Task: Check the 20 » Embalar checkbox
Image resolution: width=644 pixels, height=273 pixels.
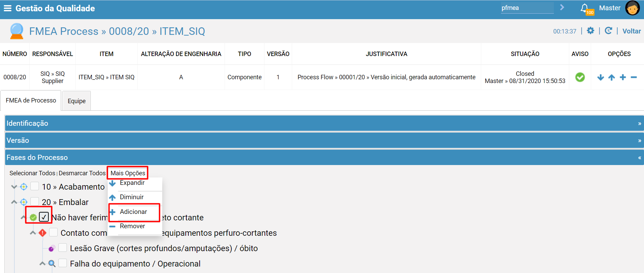Action: point(34,201)
